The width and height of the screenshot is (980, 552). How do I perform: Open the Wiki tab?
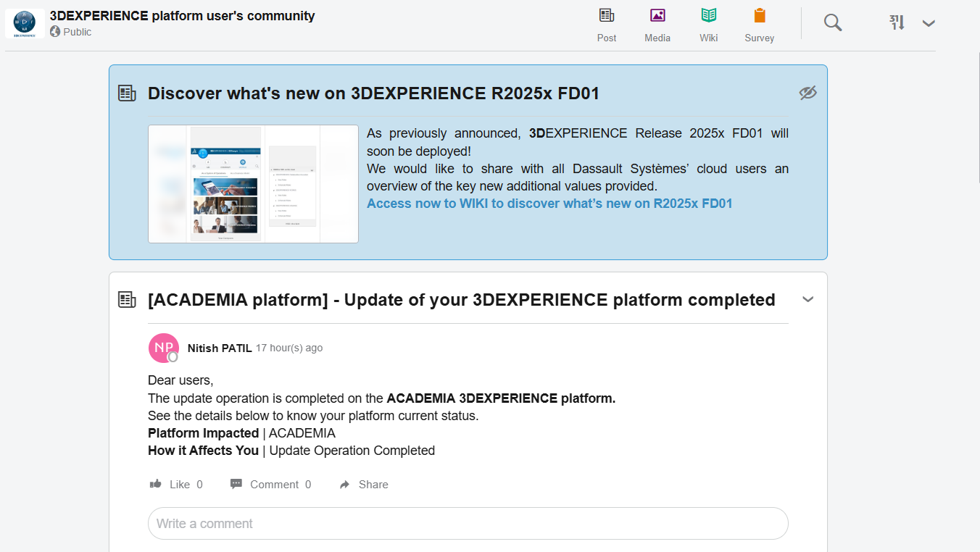pos(708,25)
